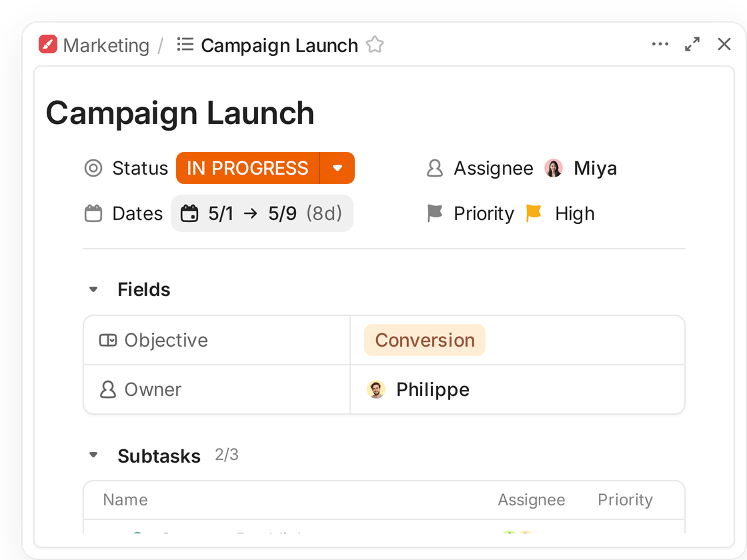Open Campaign Launch breadcrumb in header

pyautogui.click(x=279, y=46)
